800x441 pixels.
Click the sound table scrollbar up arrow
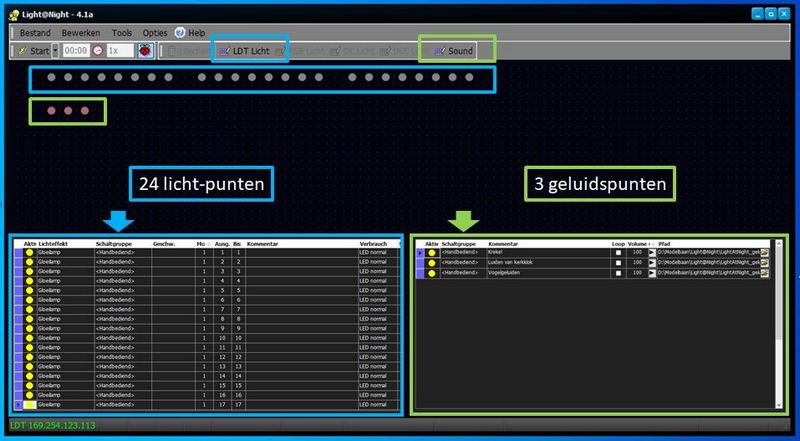click(x=779, y=244)
